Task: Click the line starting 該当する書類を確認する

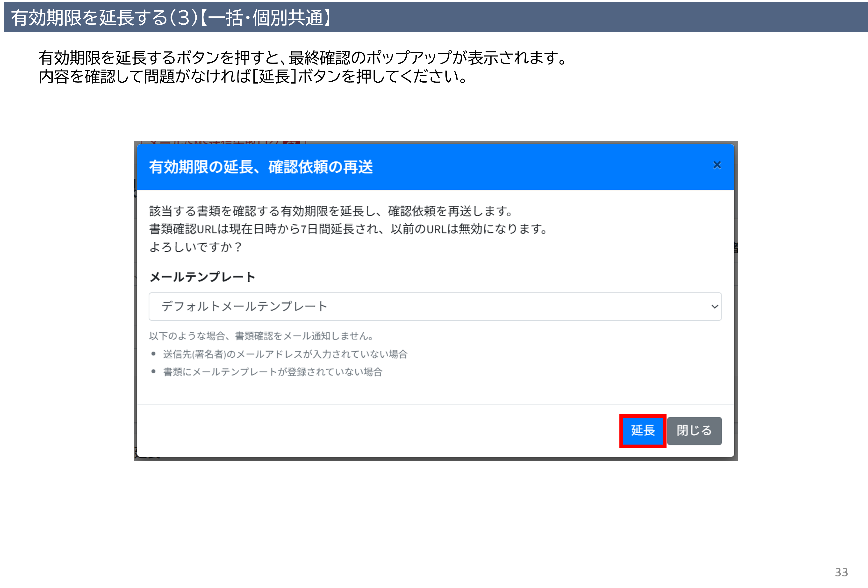Action: click(x=331, y=211)
